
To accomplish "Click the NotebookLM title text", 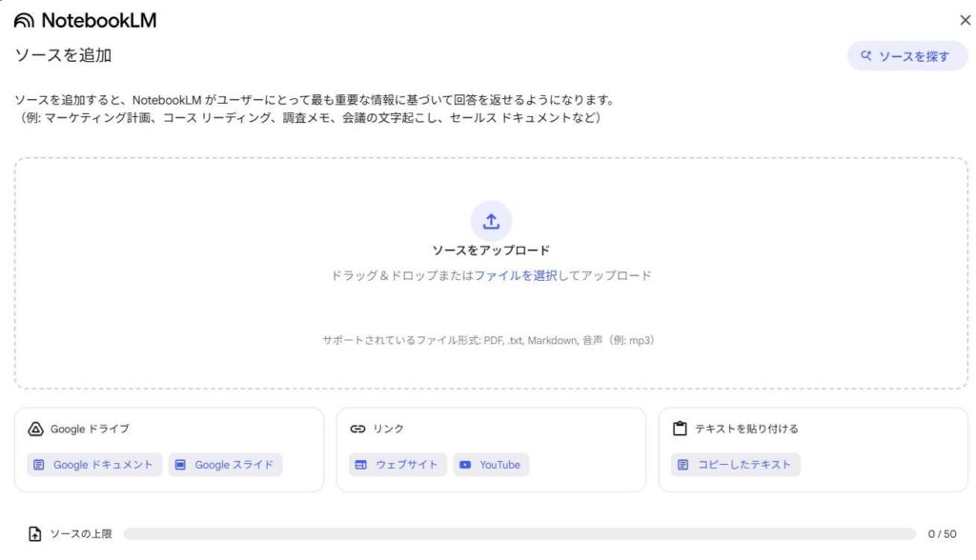I will tap(99, 21).
